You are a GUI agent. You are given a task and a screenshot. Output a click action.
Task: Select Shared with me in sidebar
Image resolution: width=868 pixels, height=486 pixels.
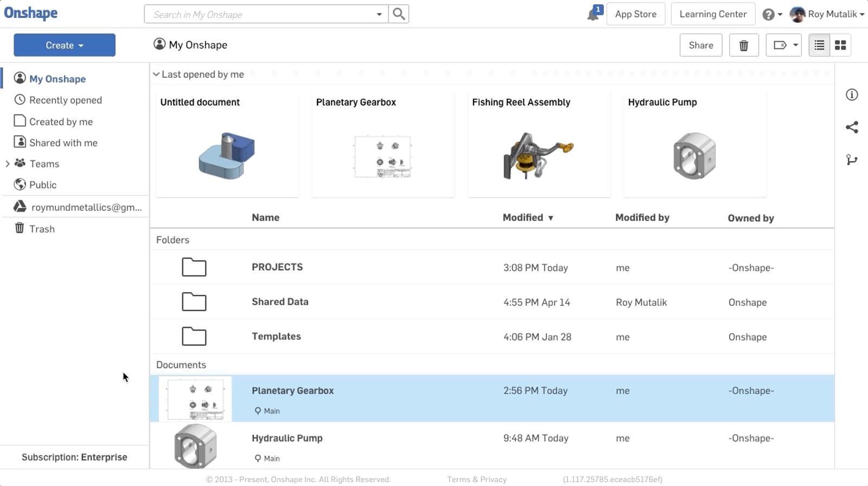[x=63, y=143]
